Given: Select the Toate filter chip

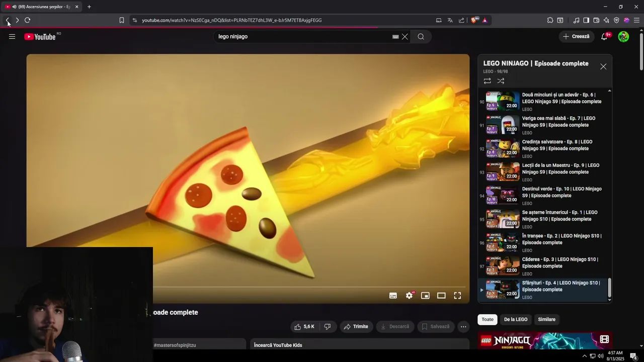Looking at the screenshot, I should (488, 319).
